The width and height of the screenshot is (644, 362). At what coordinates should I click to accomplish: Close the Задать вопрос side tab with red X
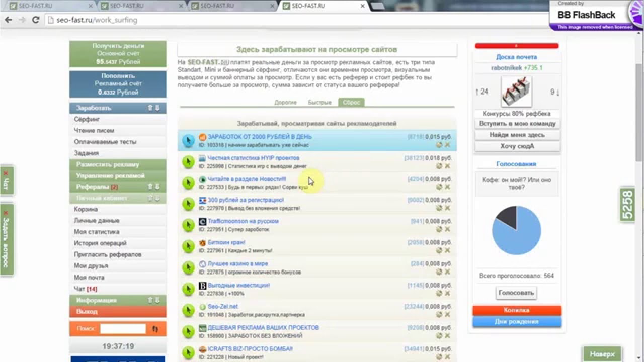6,213
